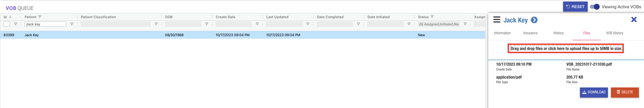Click the hamburger menu icon beside Jack Key

pyautogui.click(x=496, y=20)
